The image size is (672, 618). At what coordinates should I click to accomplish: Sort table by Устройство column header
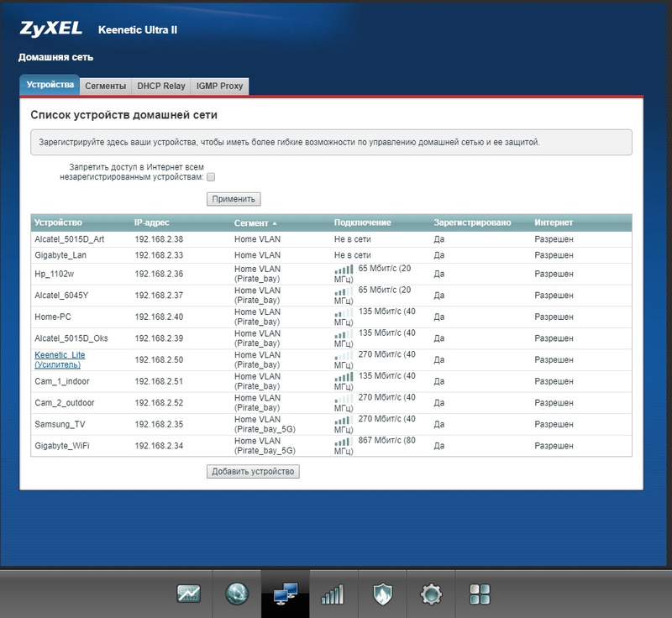click(x=58, y=223)
